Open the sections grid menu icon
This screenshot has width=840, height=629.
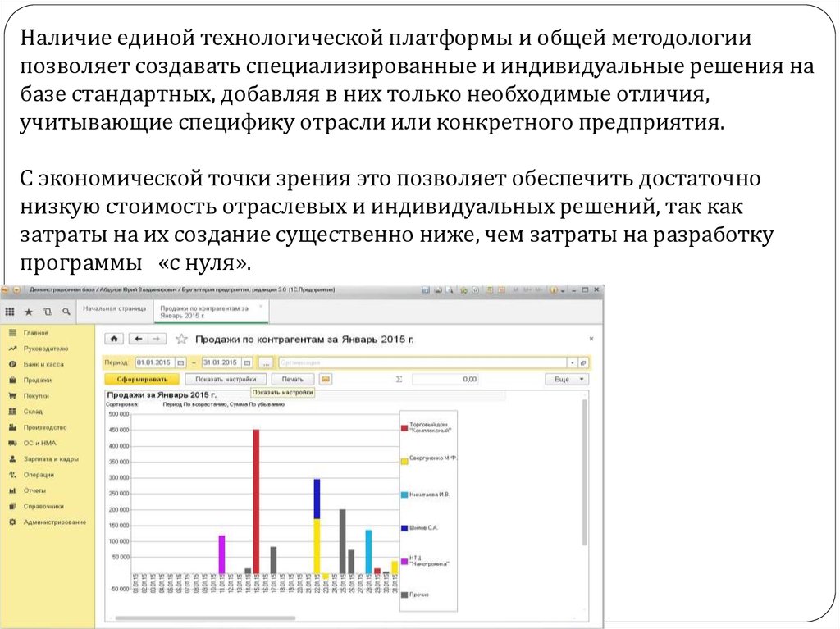[x=10, y=312]
